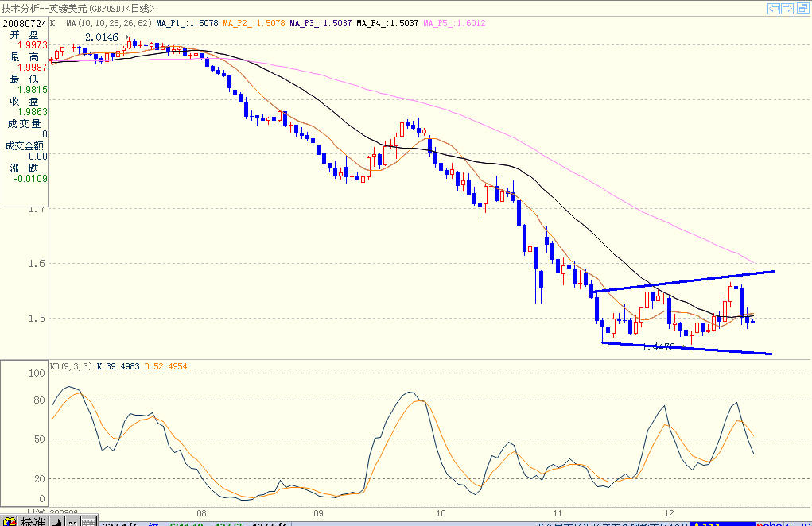Click the 最低 value 1.9815

[32, 90]
